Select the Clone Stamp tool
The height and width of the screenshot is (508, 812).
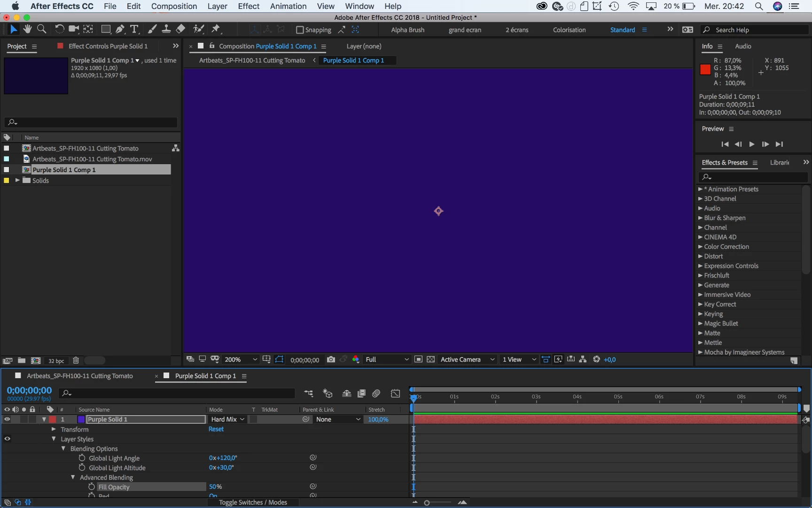point(166,29)
